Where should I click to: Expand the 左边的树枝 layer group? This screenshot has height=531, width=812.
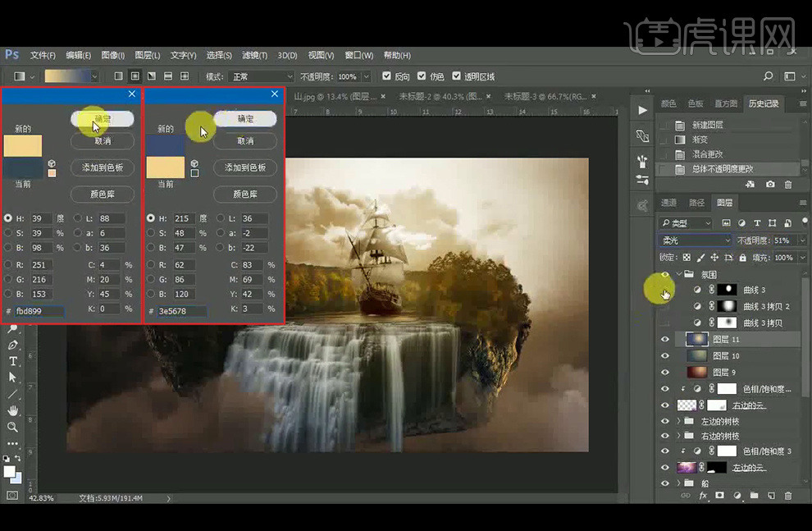[x=678, y=421]
